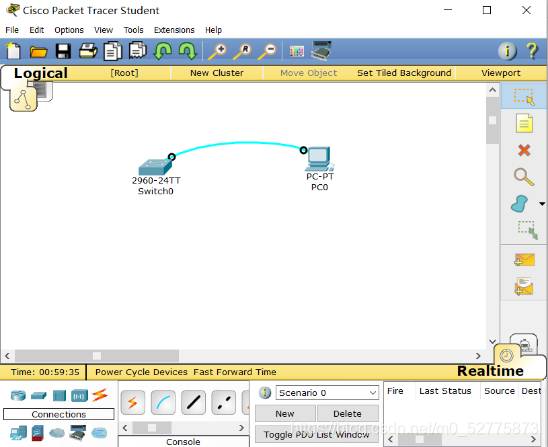The height and width of the screenshot is (447, 548).
Task: Create a new file with the New icon
Action: click(14, 51)
